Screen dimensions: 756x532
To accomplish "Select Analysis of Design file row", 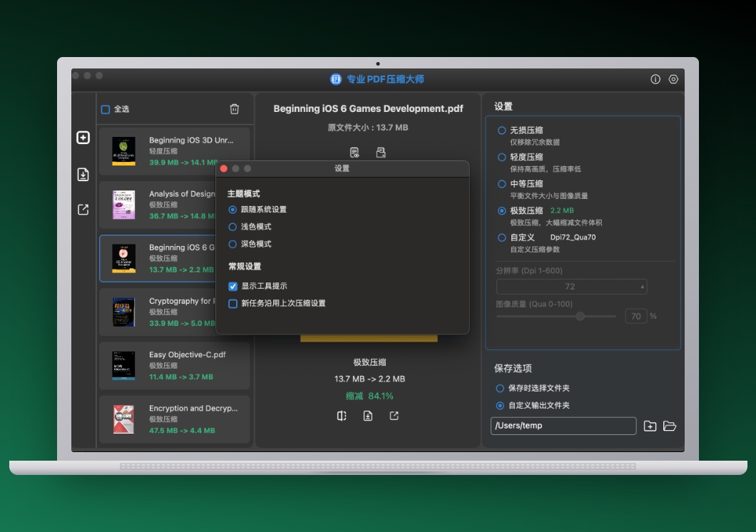I will pyautogui.click(x=158, y=205).
